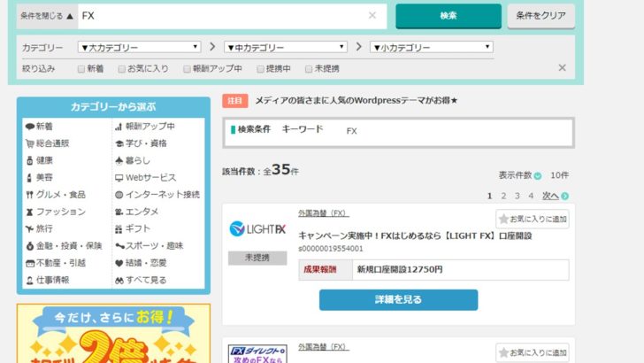
Task: Click the 条件をクリア button
Action: coord(540,16)
